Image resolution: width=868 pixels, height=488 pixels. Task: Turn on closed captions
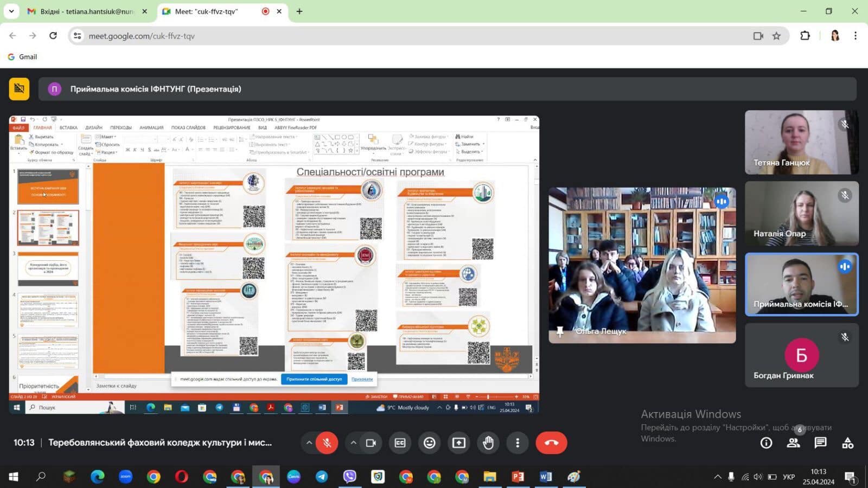coord(400,443)
